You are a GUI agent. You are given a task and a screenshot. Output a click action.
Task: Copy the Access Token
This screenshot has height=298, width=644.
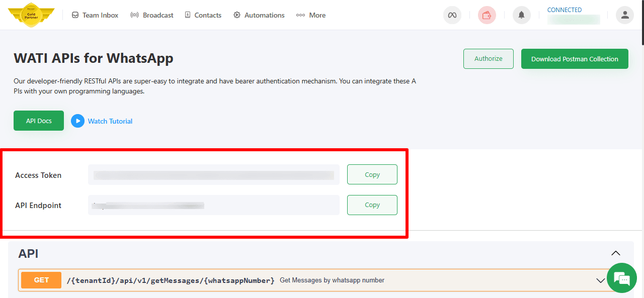(x=372, y=174)
